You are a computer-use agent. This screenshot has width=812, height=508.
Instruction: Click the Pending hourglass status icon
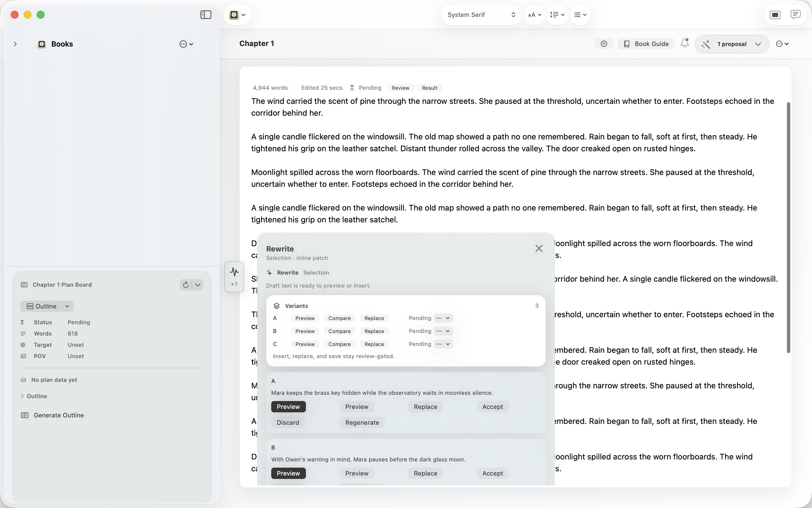pyautogui.click(x=352, y=88)
